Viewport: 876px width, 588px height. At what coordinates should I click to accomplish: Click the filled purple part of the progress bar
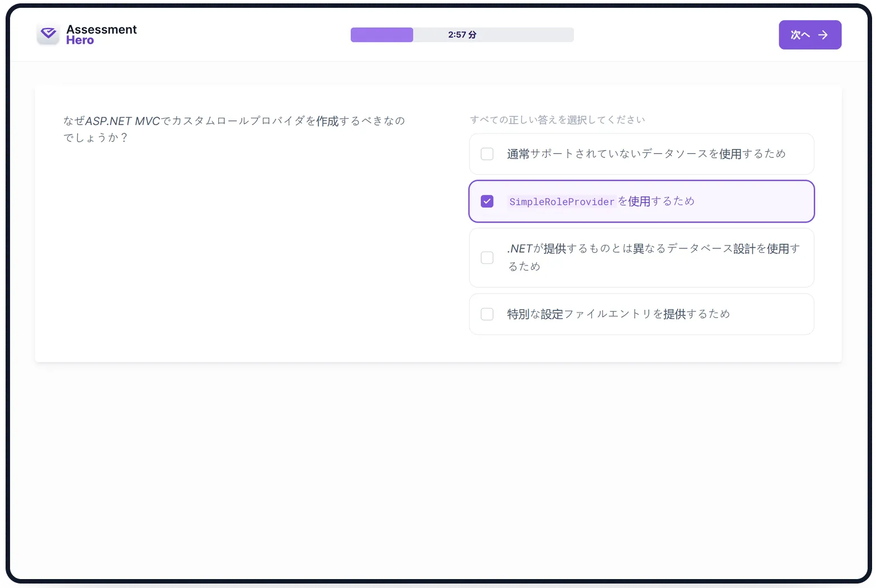point(381,35)
